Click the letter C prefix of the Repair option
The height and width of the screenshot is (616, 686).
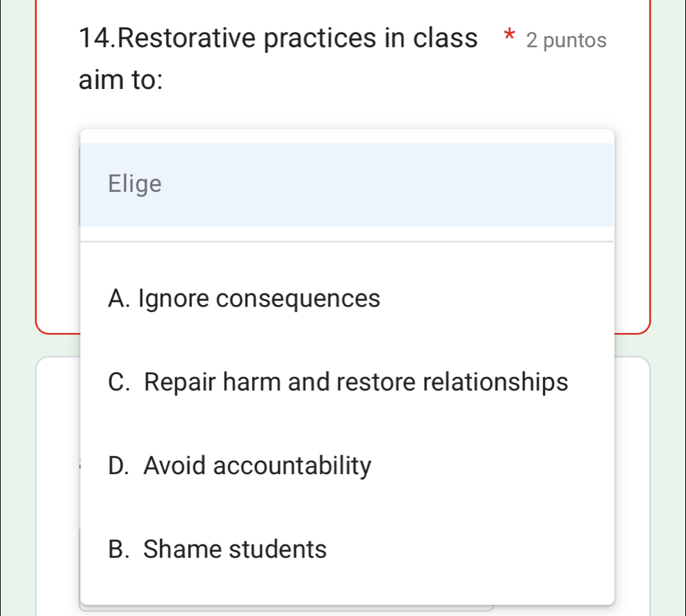[120, 382]
